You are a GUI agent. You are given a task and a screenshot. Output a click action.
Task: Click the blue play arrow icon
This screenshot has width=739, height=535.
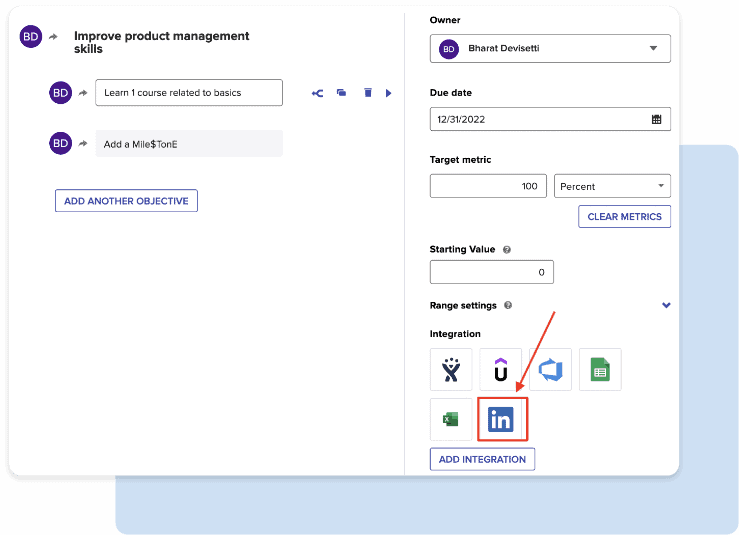pos(388,93)
